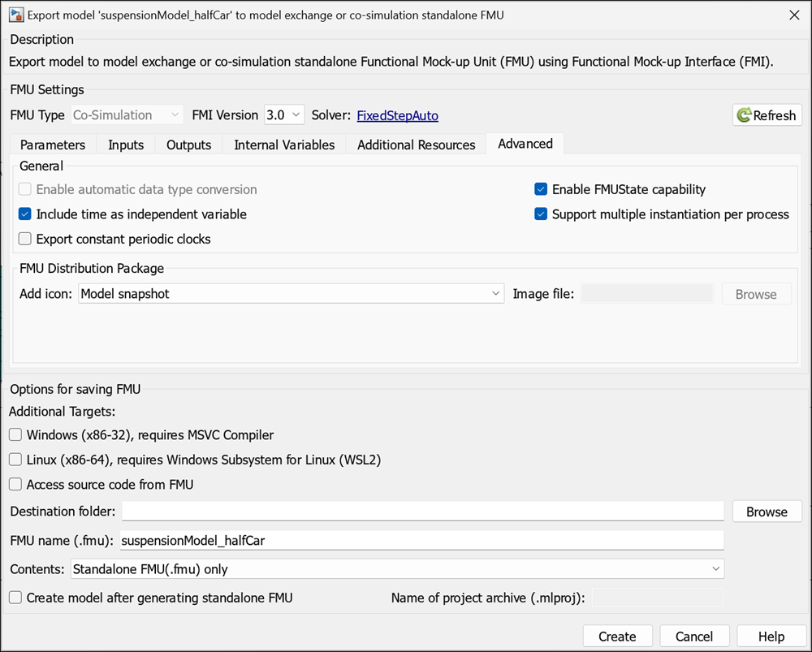Enable Windows (x86-32) additional target

pos(15,434)
